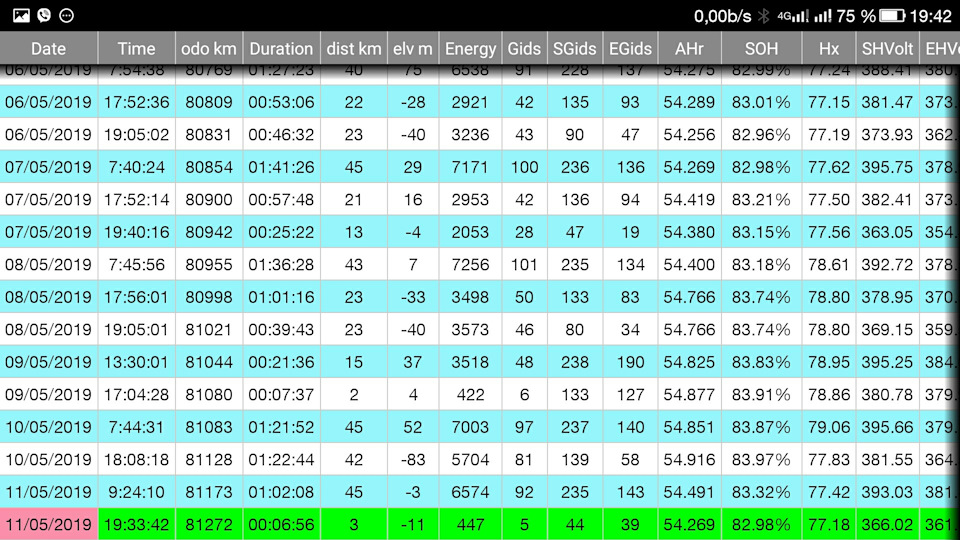Select SOH value 83.15%
This screenshot has height=540, width=960.
coord(761,233)
